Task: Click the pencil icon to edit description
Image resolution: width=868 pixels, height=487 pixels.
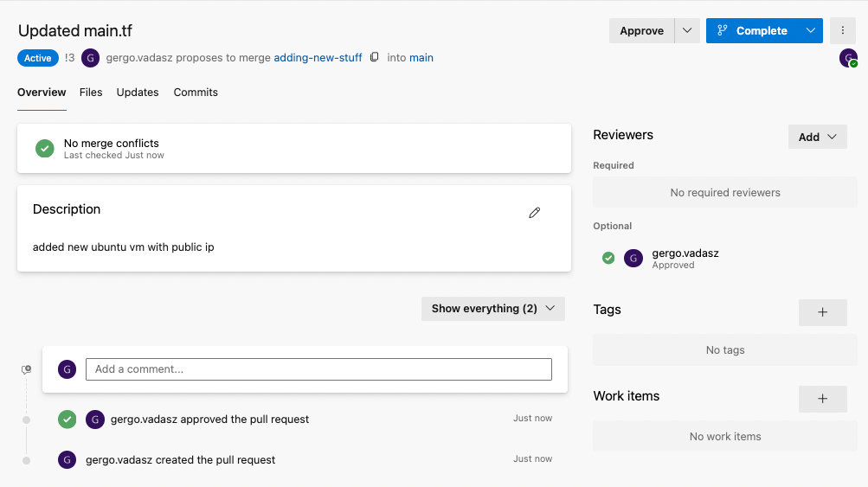Action: tap(534, 213)
